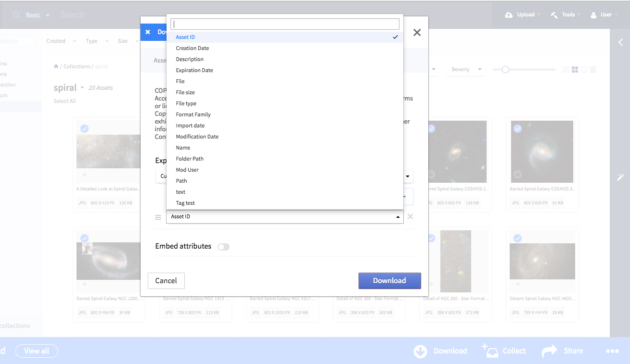Collapse the Asset ID combo box
The image size is (630, 364).
(285, 217)
